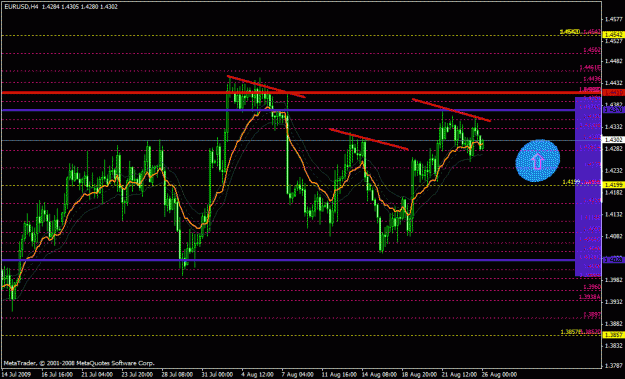The height and width of the screenshot is (379, 625).
Task: Click the 1.4432 price axis label
Action: 613,83
